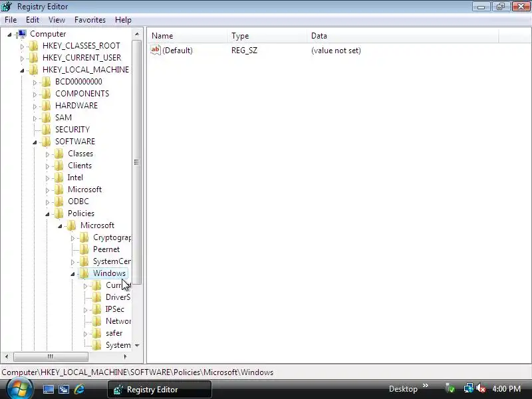532x399 pixels.
Task: Select the SAM folder icon
Action: tap(47, 118)
